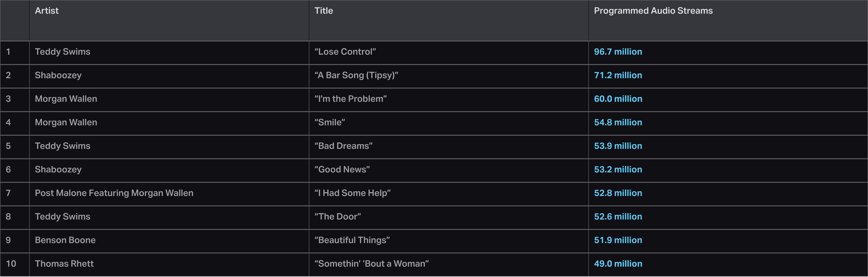Viewport: 868px width, 277px height.
Task: Select the "Good News" title cell
Action: [342, 169]
